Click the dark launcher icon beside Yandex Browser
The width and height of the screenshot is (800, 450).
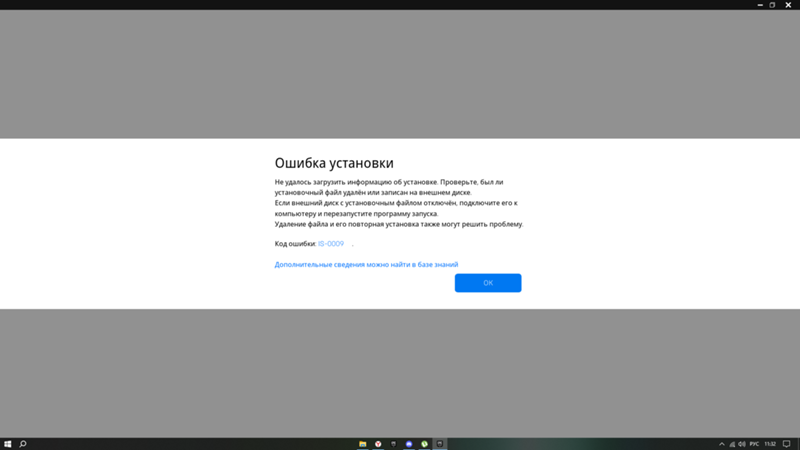(394, 443)
